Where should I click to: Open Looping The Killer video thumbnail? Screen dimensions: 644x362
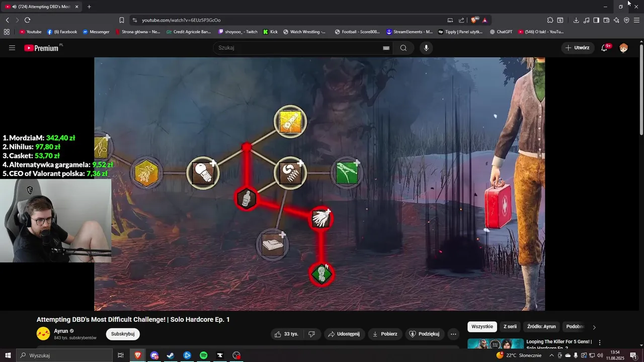(495, 344)
